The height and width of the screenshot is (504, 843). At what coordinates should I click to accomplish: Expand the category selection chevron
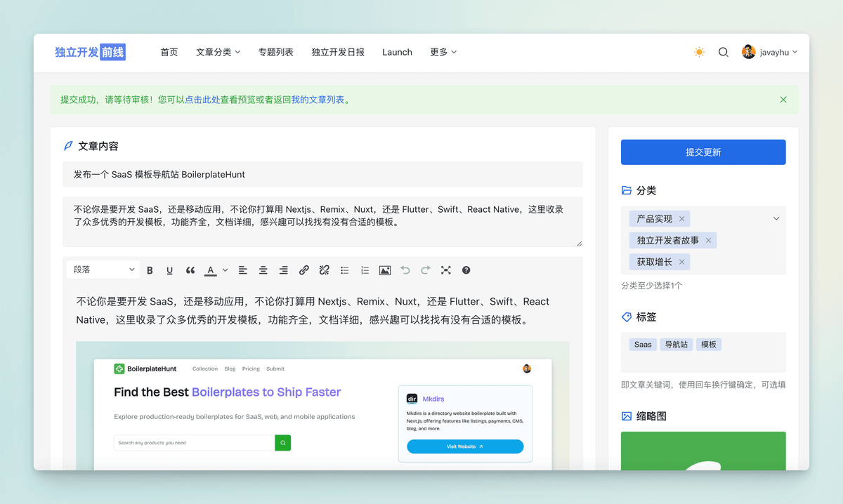(776, 219)
